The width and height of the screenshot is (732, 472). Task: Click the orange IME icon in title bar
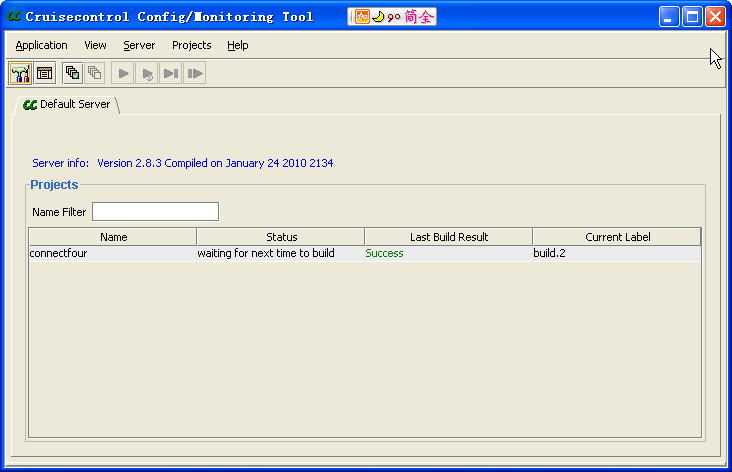coord(362,17)
